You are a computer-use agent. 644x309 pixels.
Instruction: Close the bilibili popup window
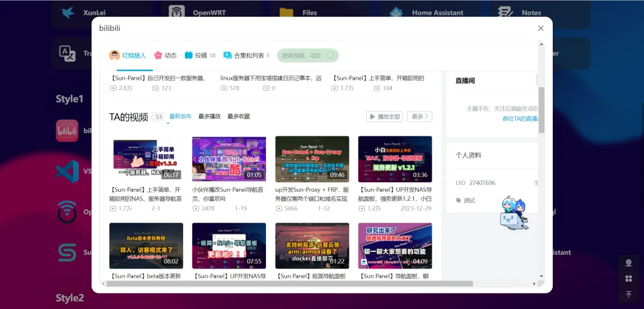pyautogui.click(x=540, y=28)
